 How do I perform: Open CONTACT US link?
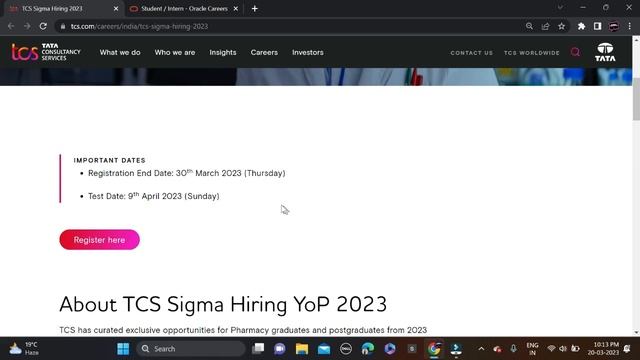coord(471,53)
